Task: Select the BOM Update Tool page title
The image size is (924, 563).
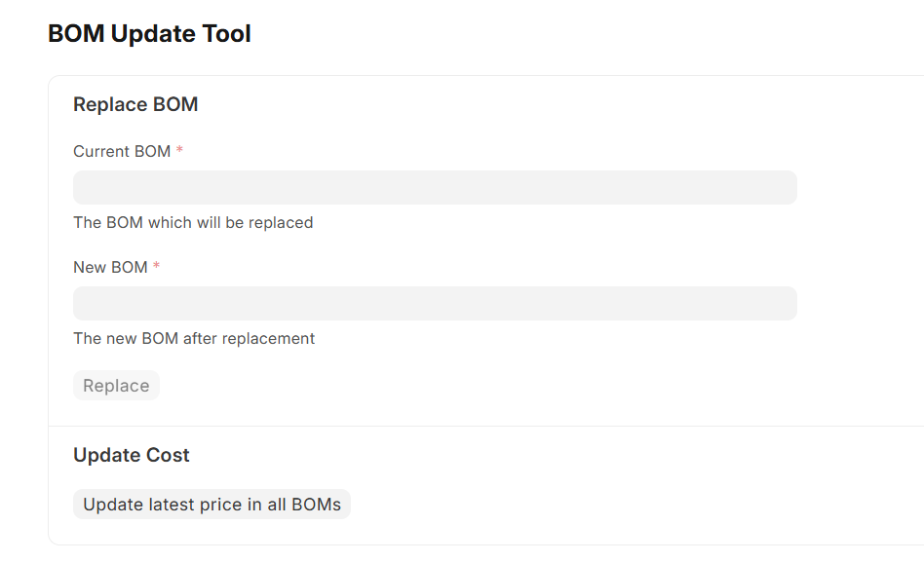Action: coord(149,33)
